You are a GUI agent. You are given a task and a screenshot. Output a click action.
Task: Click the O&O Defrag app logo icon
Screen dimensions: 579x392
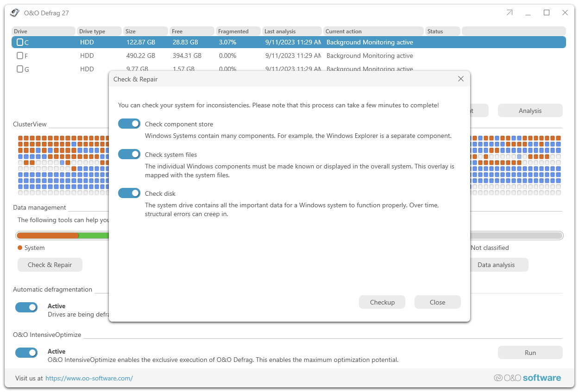tap(15, 13)
